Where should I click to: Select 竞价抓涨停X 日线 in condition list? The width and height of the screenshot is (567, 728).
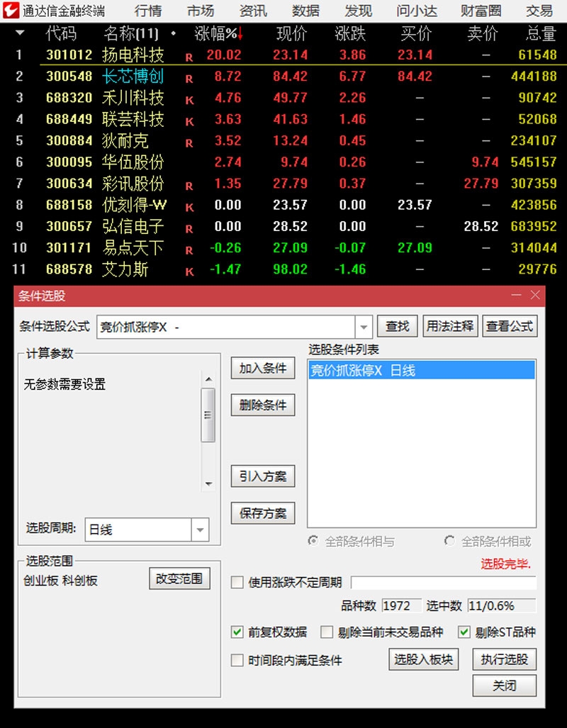point(422,371)
